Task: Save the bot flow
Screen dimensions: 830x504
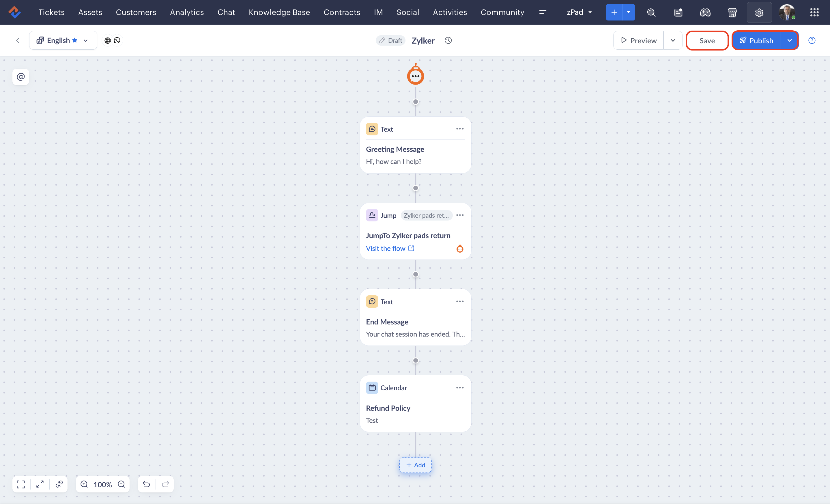Action: [707, 40]
